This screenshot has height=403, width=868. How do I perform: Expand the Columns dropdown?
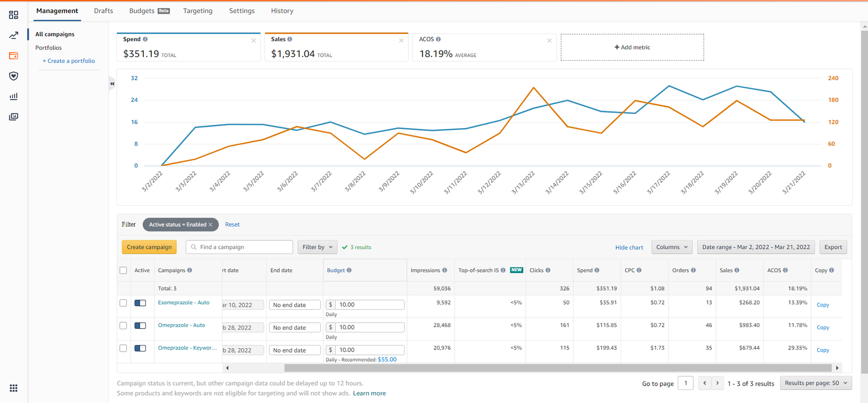point(672,247)
